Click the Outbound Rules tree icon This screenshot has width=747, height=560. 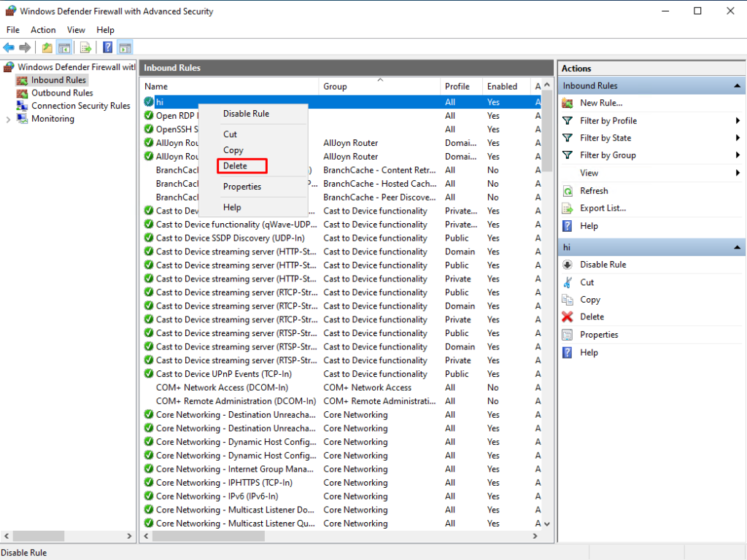point(22,93)
